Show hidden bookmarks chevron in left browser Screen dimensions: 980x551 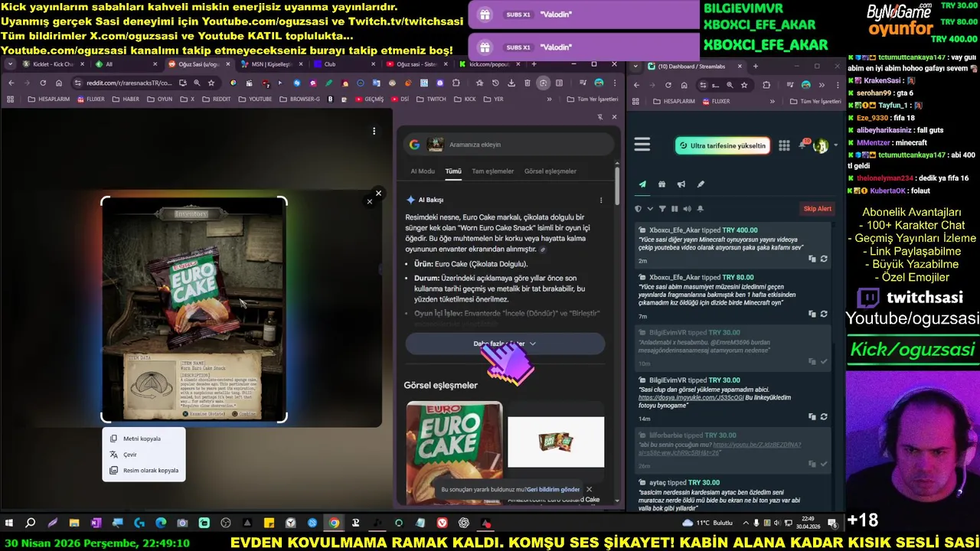coord(549,99)
